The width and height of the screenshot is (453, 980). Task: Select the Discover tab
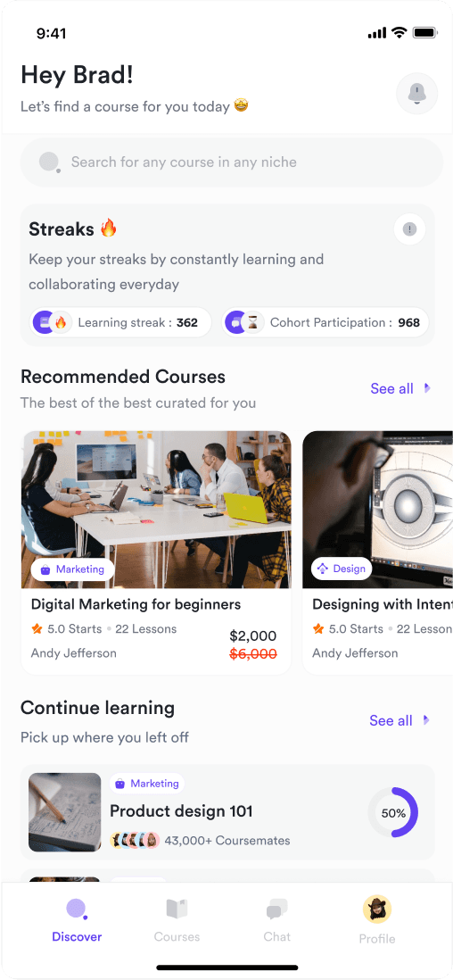[x=77, y=920]
